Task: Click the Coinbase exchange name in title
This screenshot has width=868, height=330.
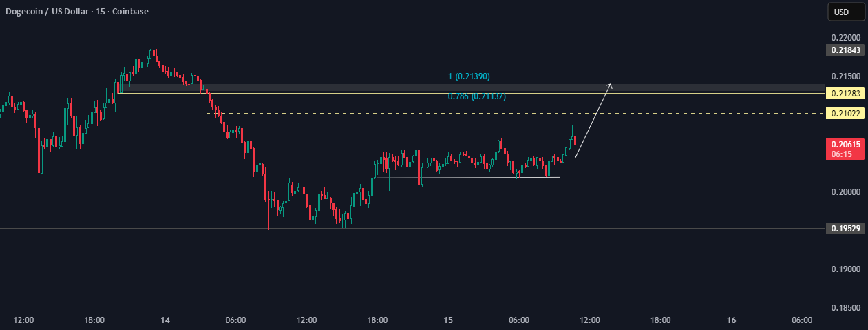Action: (131, 11)
